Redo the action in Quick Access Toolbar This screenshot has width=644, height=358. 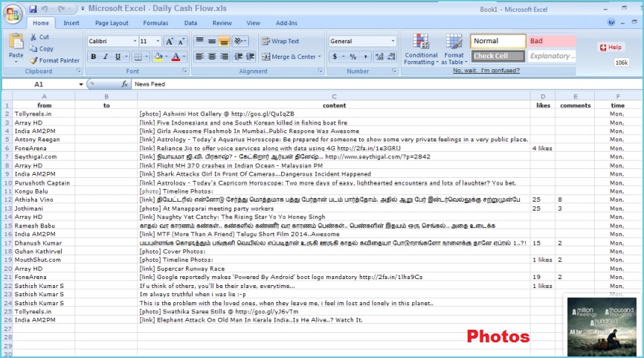coord(62,9)
